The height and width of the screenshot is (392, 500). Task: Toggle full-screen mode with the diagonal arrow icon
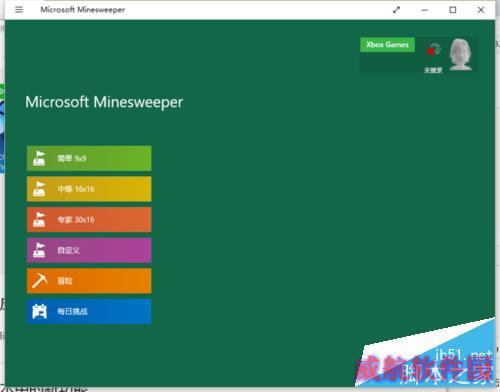click(396, 10)
